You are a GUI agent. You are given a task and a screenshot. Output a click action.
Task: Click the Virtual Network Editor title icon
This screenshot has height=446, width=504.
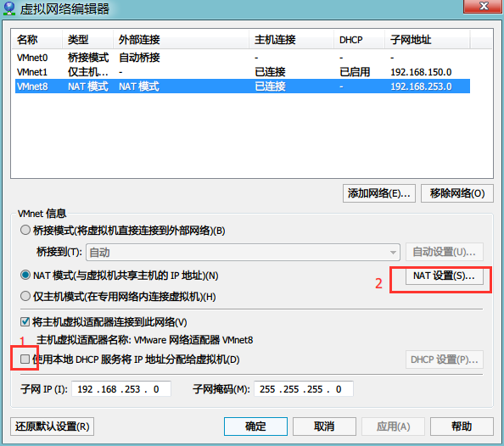[x=9, y=8]
